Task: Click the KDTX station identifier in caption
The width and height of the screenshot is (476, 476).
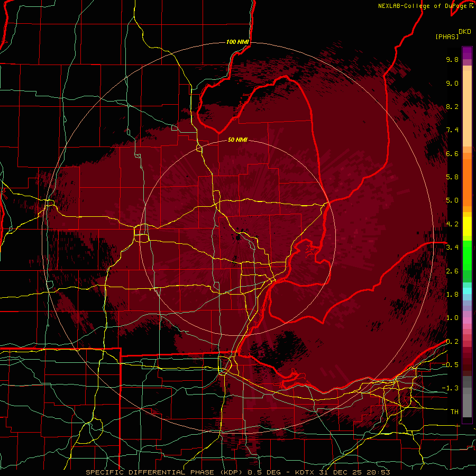Action: (x=306, y=472)
